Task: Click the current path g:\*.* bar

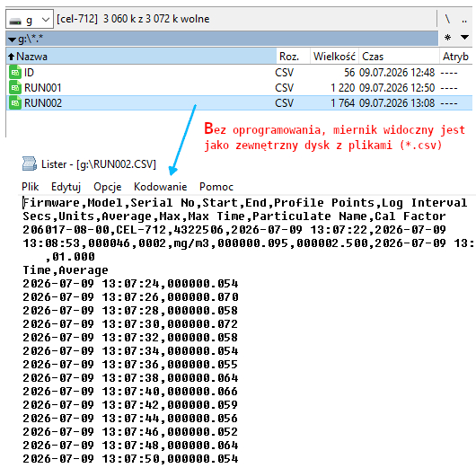Action: coord(222,39)
